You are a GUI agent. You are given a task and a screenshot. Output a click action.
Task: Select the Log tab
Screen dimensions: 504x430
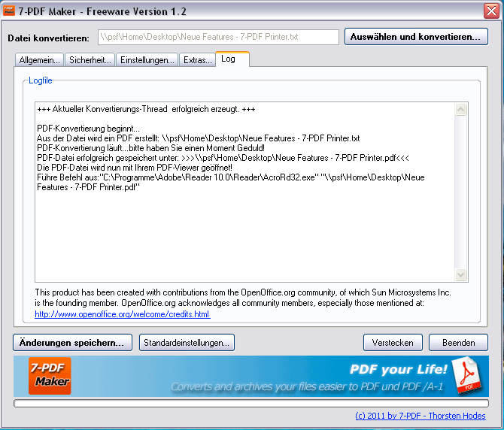click(x=232, y=59)
